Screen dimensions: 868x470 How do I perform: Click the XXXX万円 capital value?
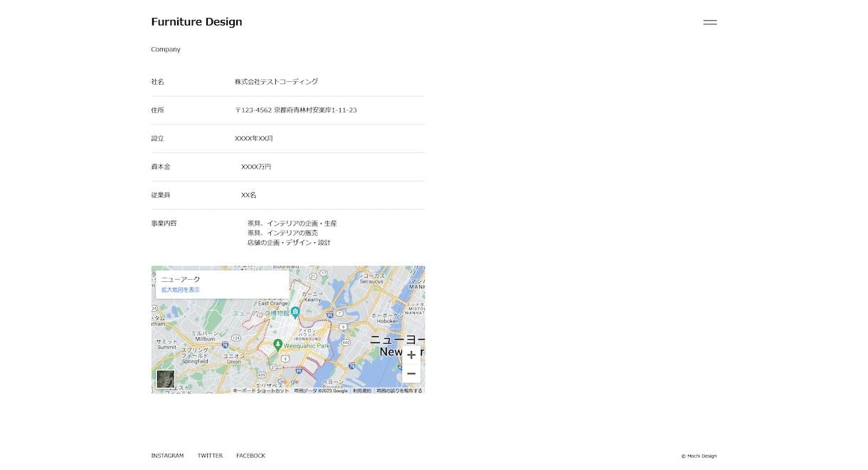[x=256, y=167]
